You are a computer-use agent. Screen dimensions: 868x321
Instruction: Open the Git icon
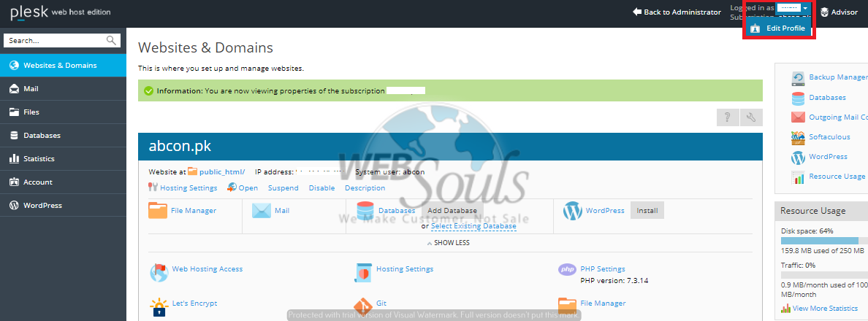point(362,306)
